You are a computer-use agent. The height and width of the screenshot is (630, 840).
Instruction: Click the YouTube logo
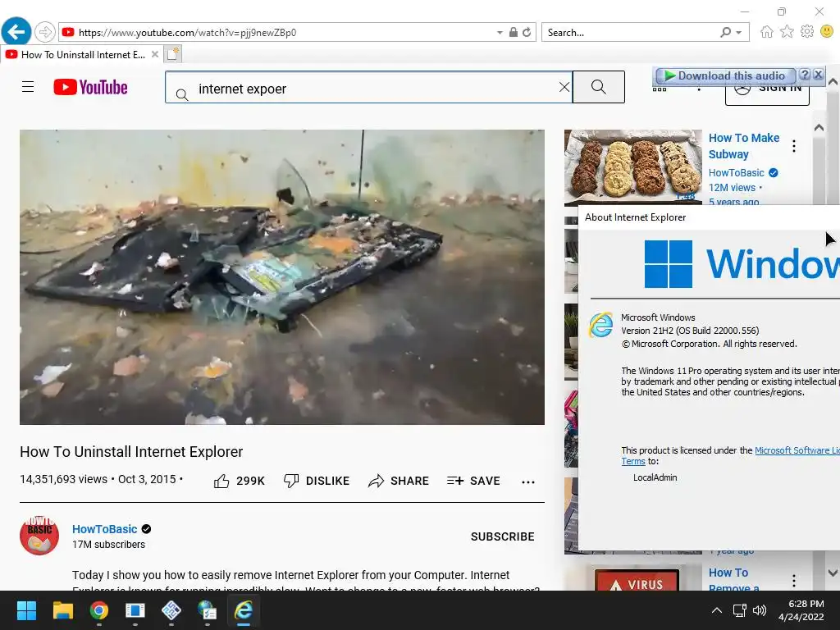[x=90, y=87]
